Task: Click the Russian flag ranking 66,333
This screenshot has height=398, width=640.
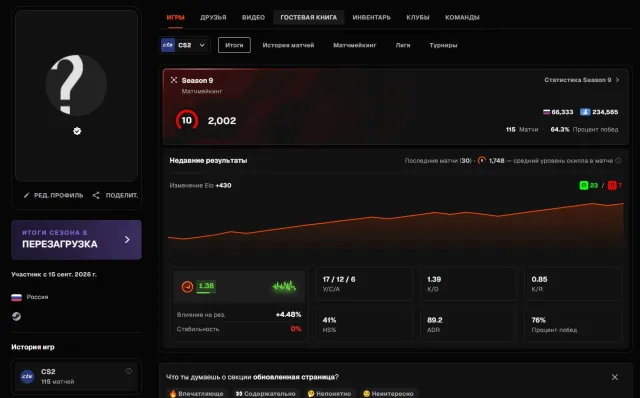Action: tap(558, 112)
